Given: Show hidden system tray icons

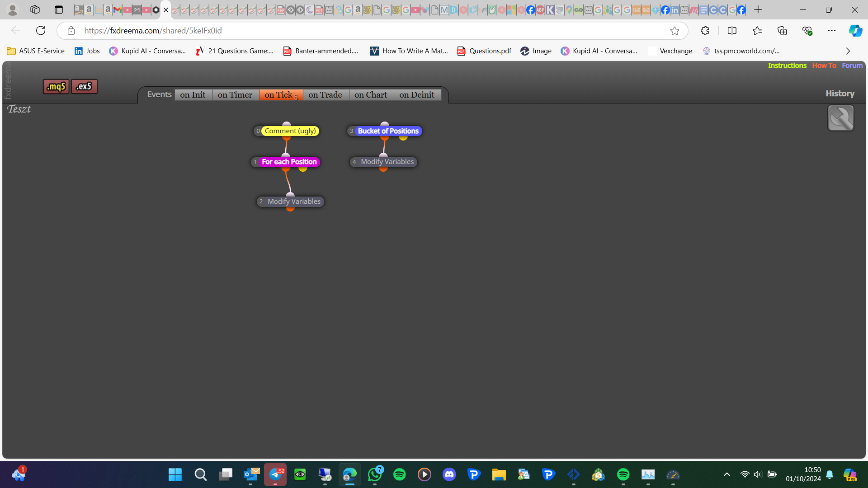Looking at the screenshot, I should pos(726,474).
